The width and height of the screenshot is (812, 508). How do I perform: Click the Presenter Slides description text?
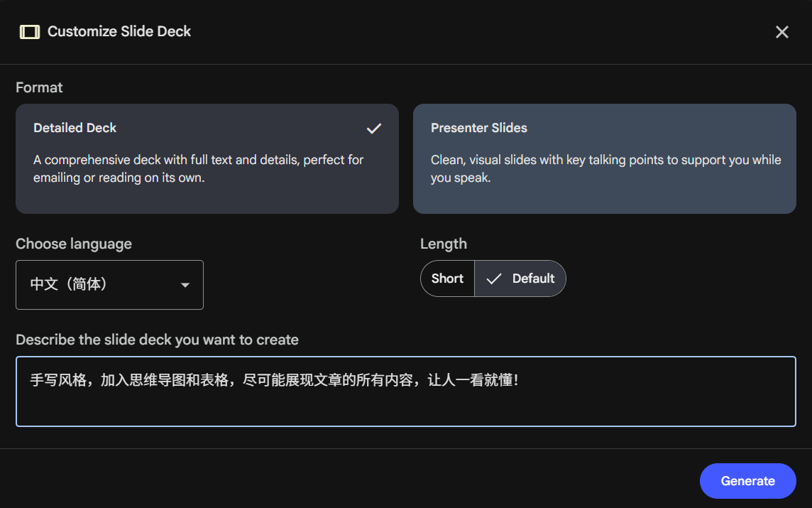click(x=605, y=168)
